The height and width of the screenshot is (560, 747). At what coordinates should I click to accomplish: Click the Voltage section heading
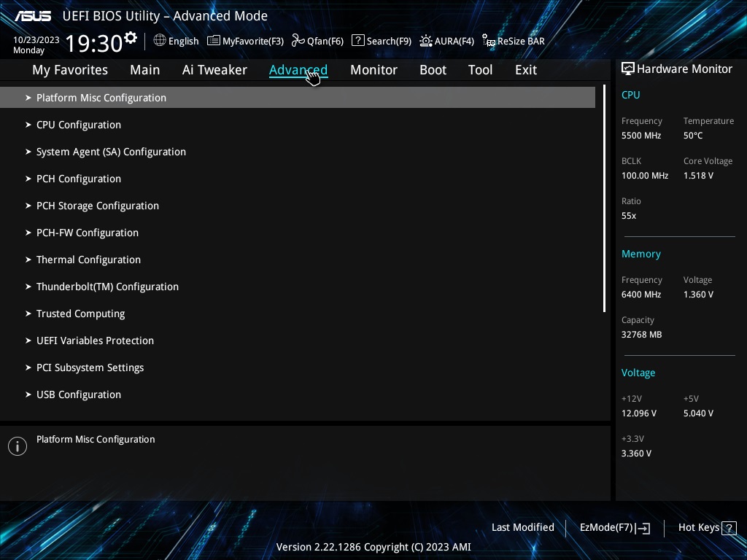coord(638,373)
